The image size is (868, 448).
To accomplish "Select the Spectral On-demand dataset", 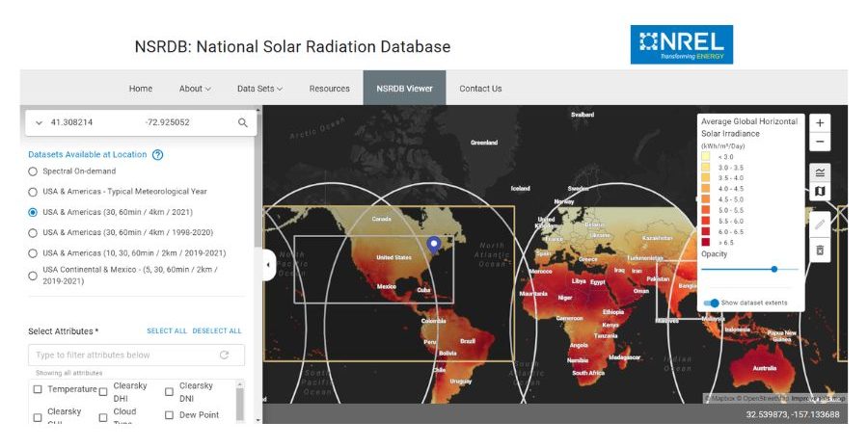I will tap(33, 171).
